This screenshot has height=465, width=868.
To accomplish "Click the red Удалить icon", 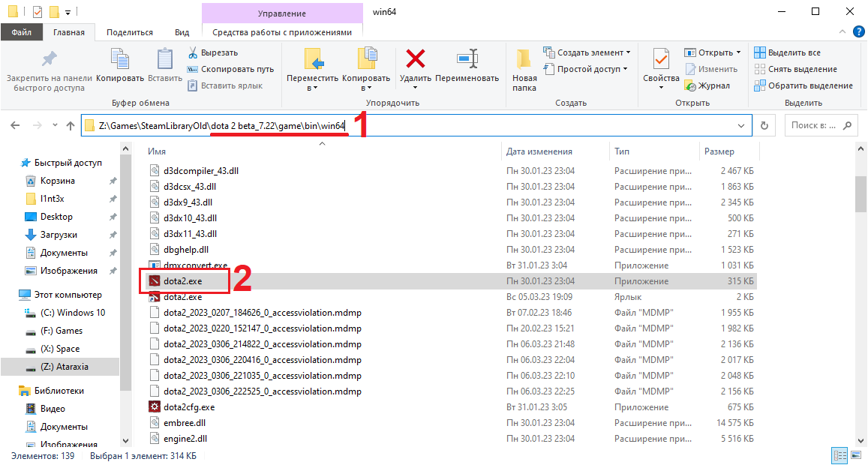I will (x=415, y=58).
